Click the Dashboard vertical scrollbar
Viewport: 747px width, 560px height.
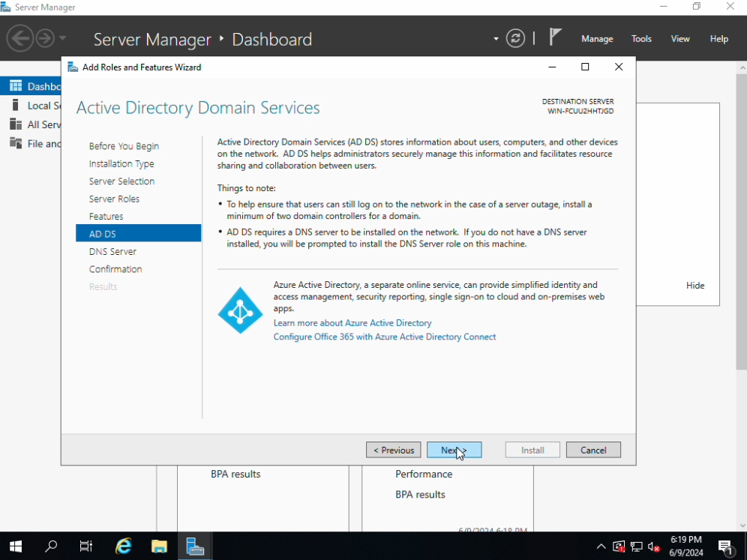(x=742, y=225)
